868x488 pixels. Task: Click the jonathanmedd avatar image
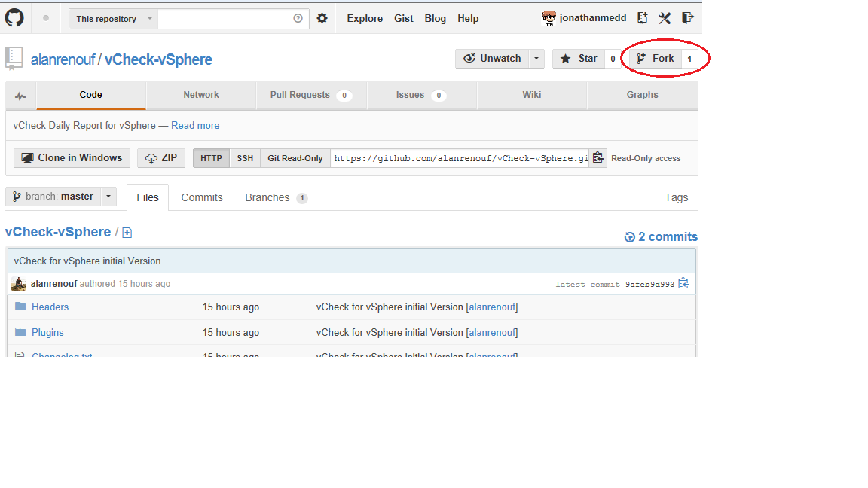(549, 18)
